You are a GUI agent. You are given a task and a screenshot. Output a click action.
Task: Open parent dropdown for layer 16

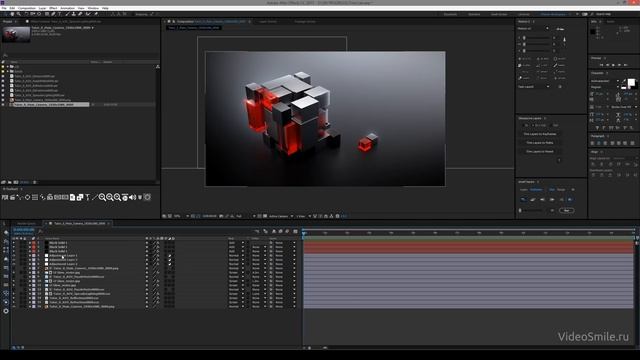(284, 307)
